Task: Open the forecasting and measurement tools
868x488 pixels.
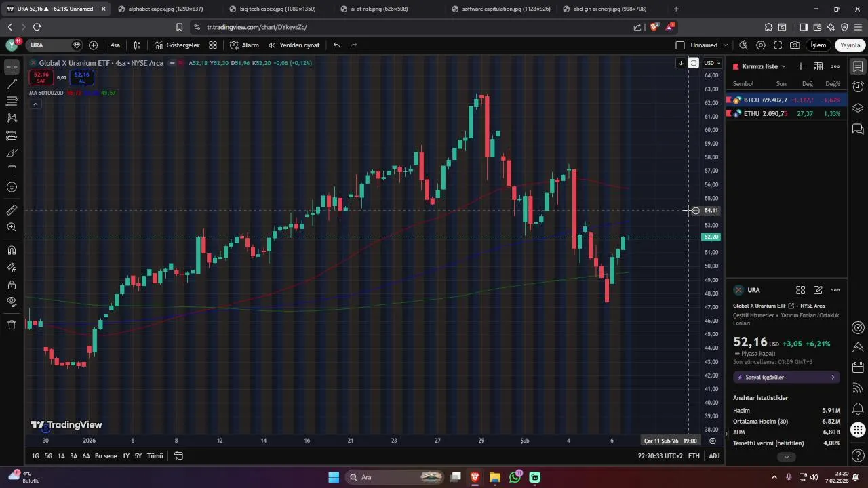Action: (12, 136)
